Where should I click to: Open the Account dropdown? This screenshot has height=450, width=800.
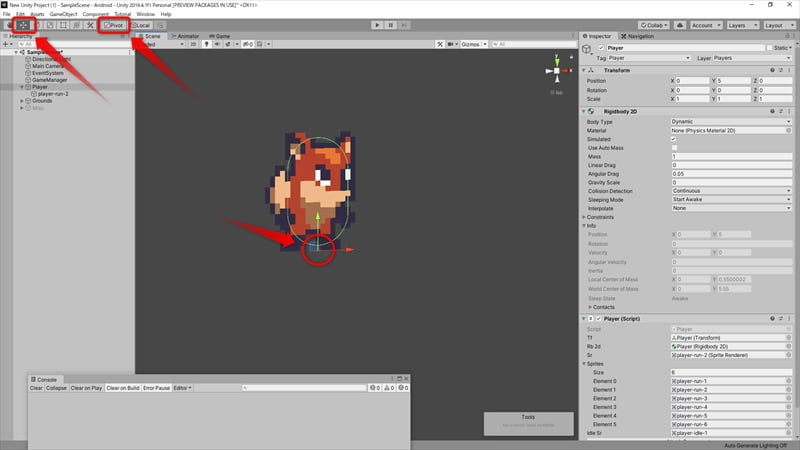706,25
